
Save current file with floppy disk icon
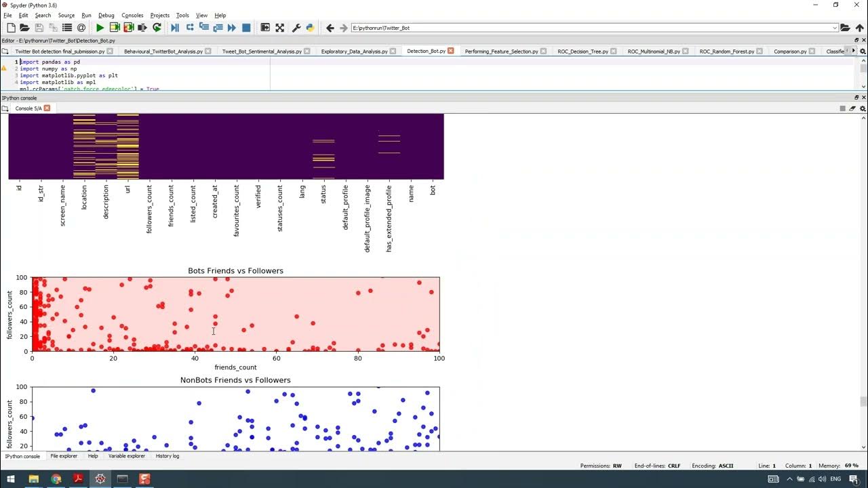click(x=39, y=28)
